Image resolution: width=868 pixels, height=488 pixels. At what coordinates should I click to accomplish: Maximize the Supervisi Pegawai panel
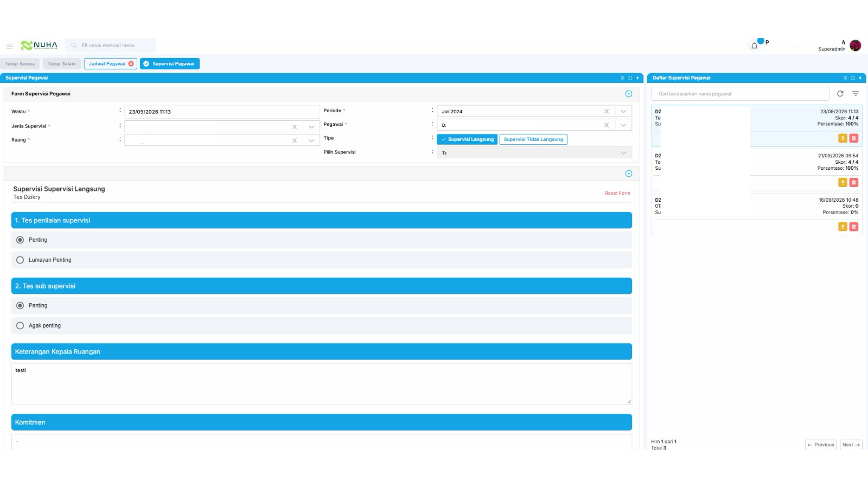pos(630,78)
